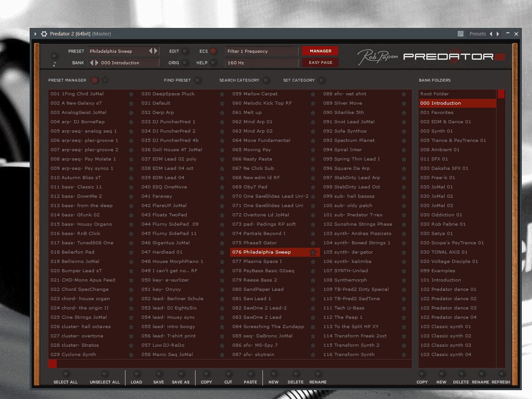Click the preset CUT button
Viewport: 532px width, 399px height.
pos(228,374)
